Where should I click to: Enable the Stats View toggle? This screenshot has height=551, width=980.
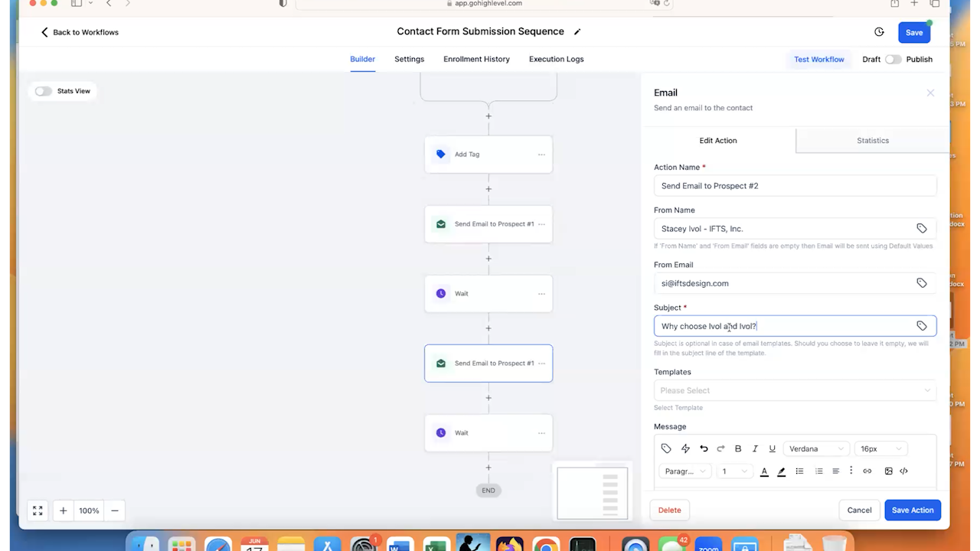(43, 91)
